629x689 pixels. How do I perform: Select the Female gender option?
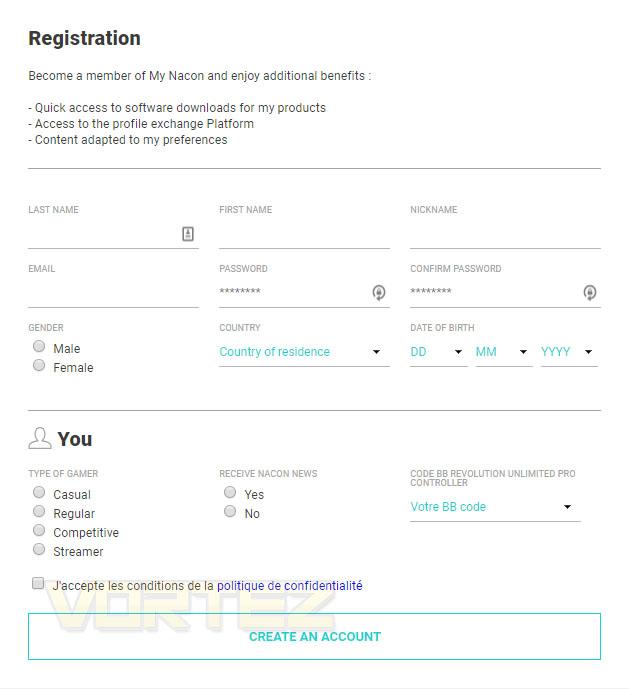tap(39, 365)
